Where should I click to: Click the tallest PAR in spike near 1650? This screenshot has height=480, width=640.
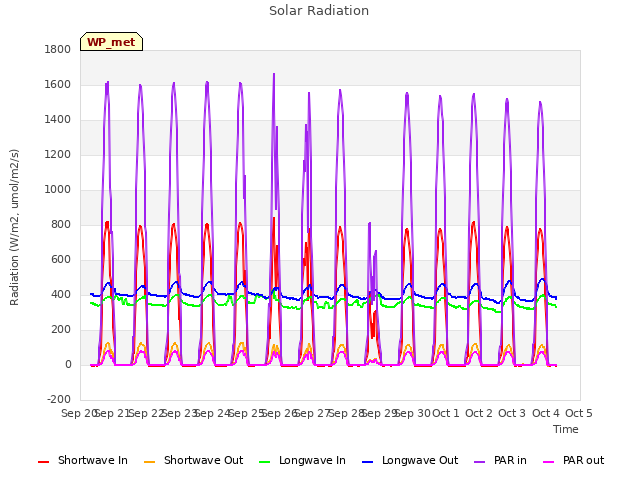click(x=274, y=75)
